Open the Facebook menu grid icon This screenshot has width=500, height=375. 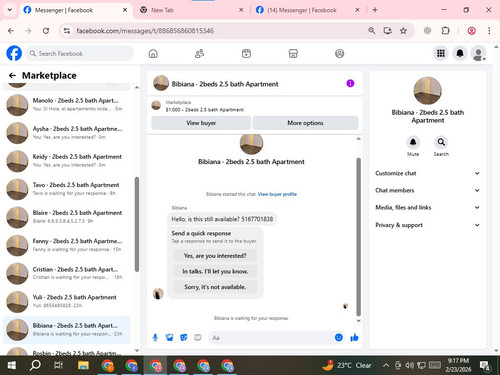pos(441,53)
